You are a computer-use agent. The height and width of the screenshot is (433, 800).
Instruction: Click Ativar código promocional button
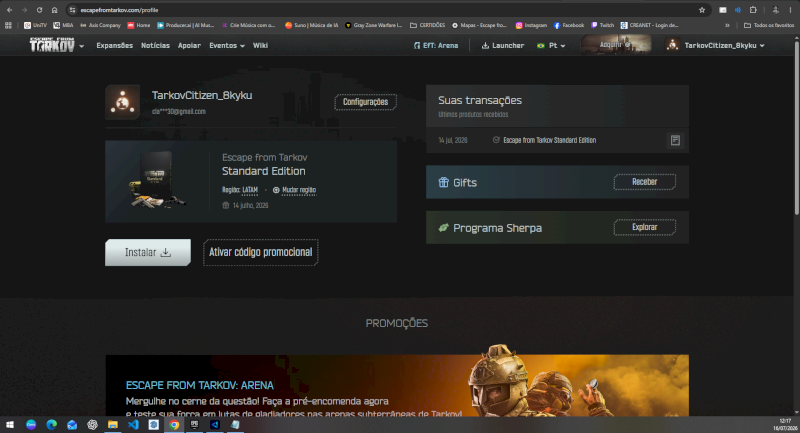pos(261,252)
